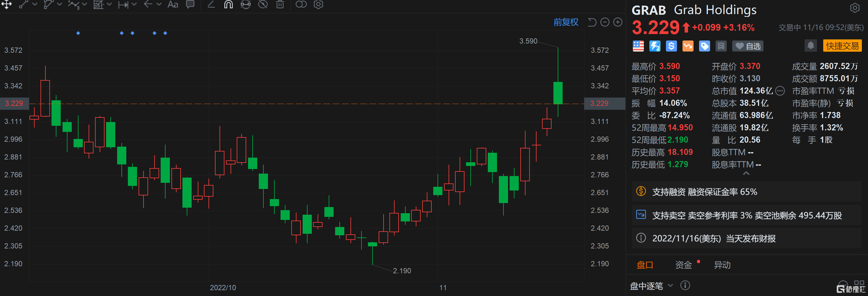Click the 3.590 high price label
The width and height of the screenshot is (868, 296).
coord(528,41)
